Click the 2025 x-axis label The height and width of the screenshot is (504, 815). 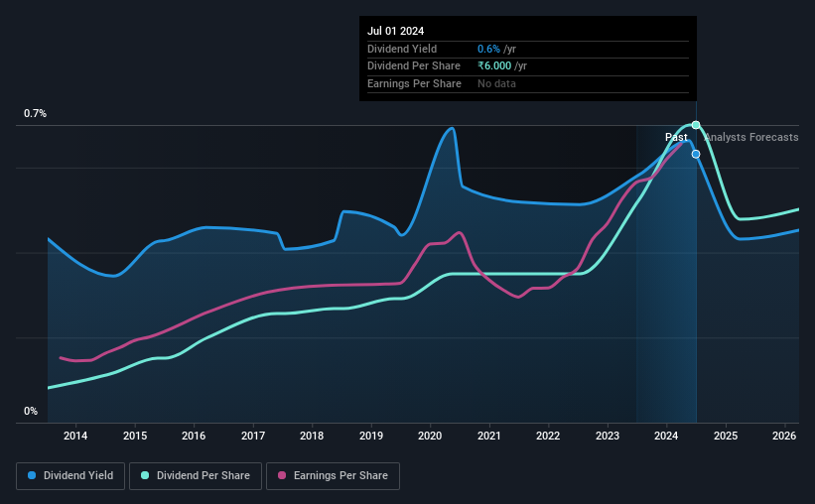click(x=726, y=436)
